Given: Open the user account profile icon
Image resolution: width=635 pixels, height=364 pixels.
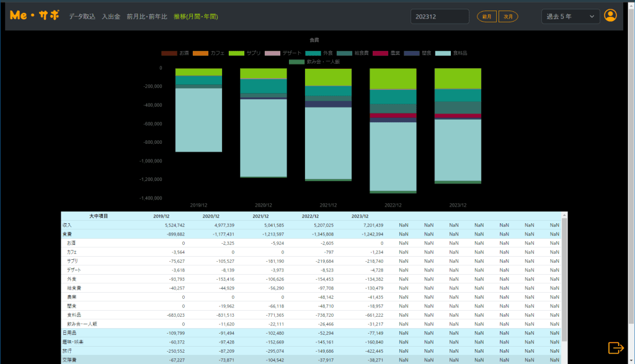Looking at the screenshot, I should [x=610, y=16].
